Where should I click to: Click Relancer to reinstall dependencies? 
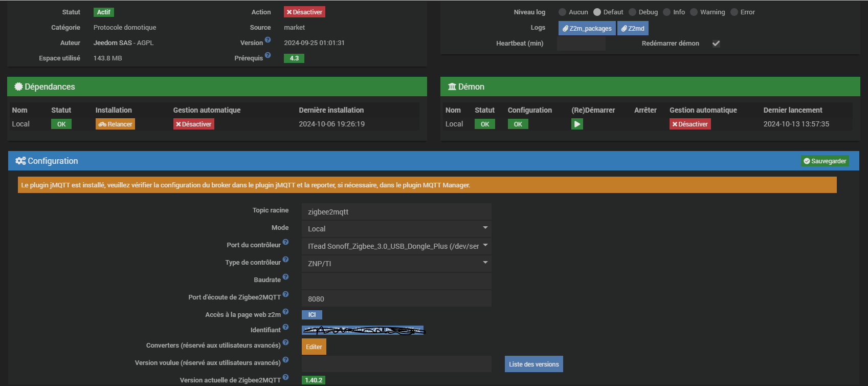[115, 124]
